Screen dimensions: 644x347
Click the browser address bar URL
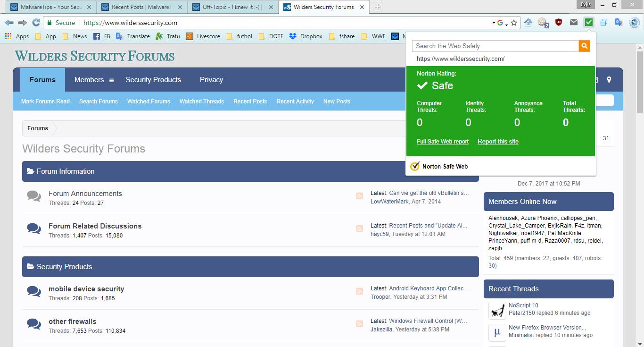130,23
